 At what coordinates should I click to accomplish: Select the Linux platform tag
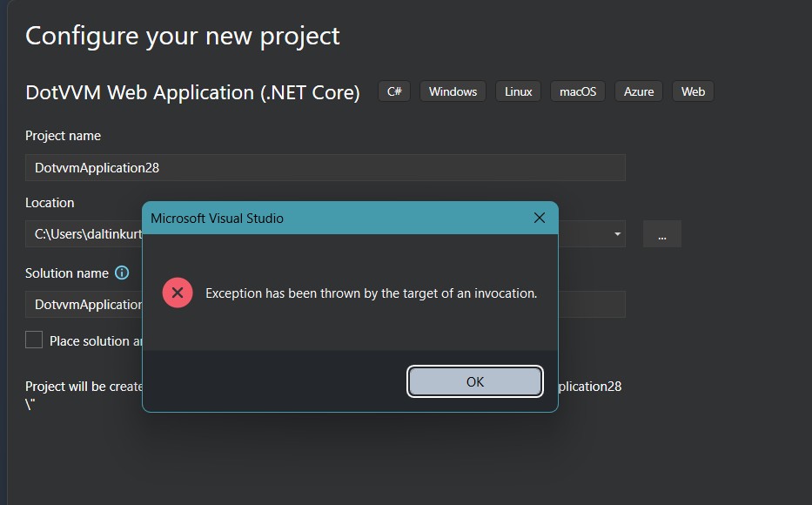[x=518, y=91]
